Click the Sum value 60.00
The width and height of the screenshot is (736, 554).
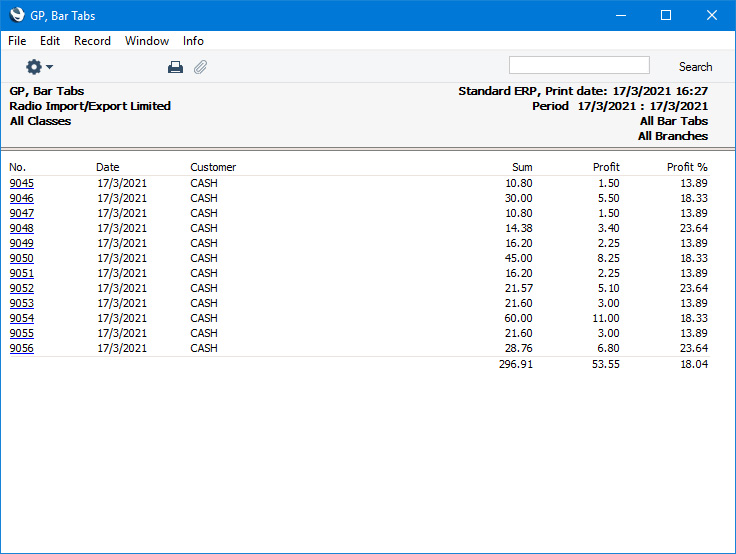point(518,318)
